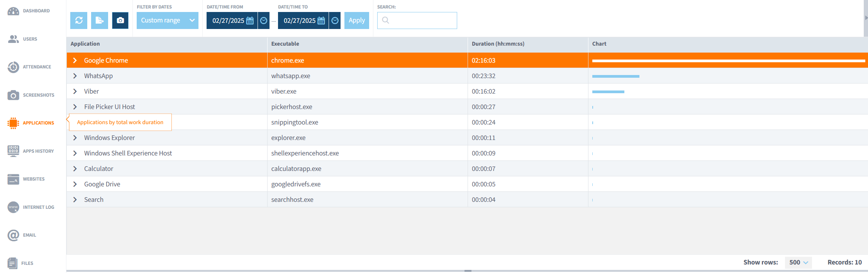Change the Show rows 500 dropdown
The width and height of the screenshot is (868, 273).
[x=798, y=262]
